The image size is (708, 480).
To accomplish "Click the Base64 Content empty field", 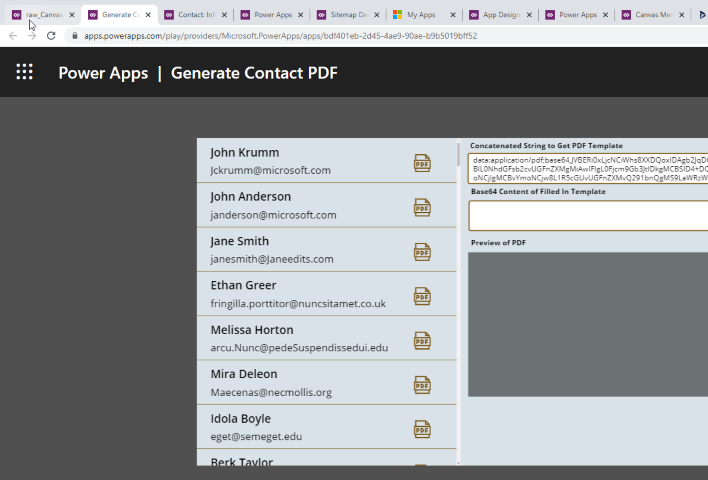I will (x=588, y=216).
